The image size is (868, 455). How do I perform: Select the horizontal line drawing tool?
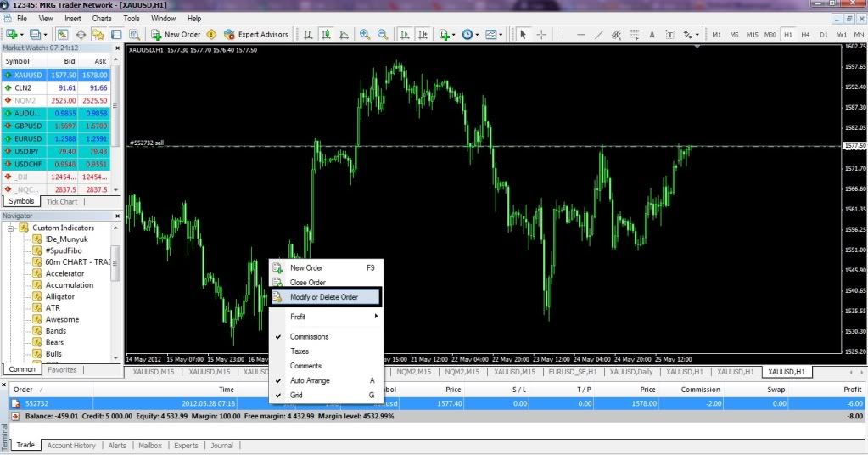pyautogui.click(x=580, y=34)
